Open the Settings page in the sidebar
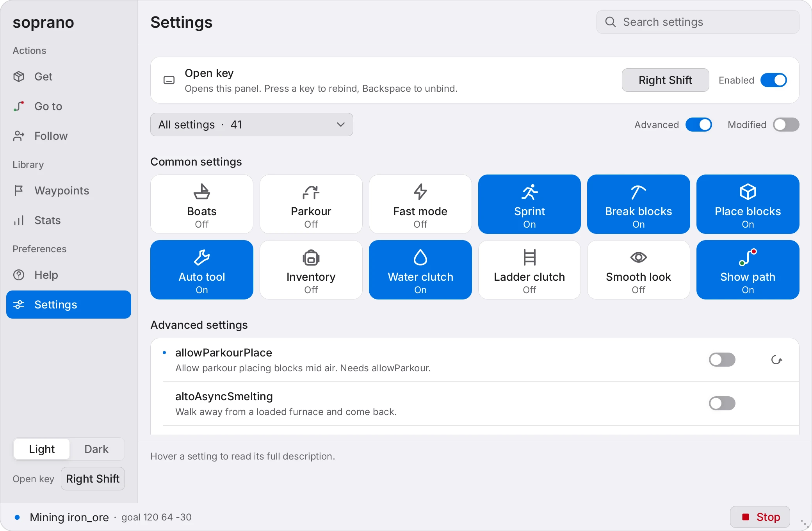Screen dimensions: 812x531 (x=69, y=305)
